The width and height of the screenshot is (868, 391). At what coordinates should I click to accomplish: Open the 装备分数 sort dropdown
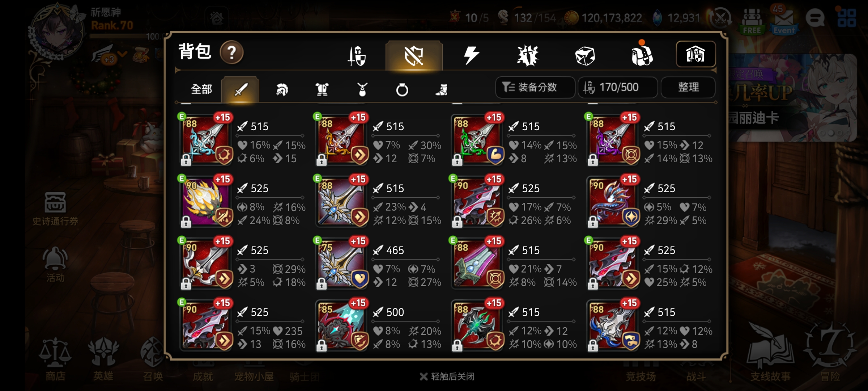535,87
